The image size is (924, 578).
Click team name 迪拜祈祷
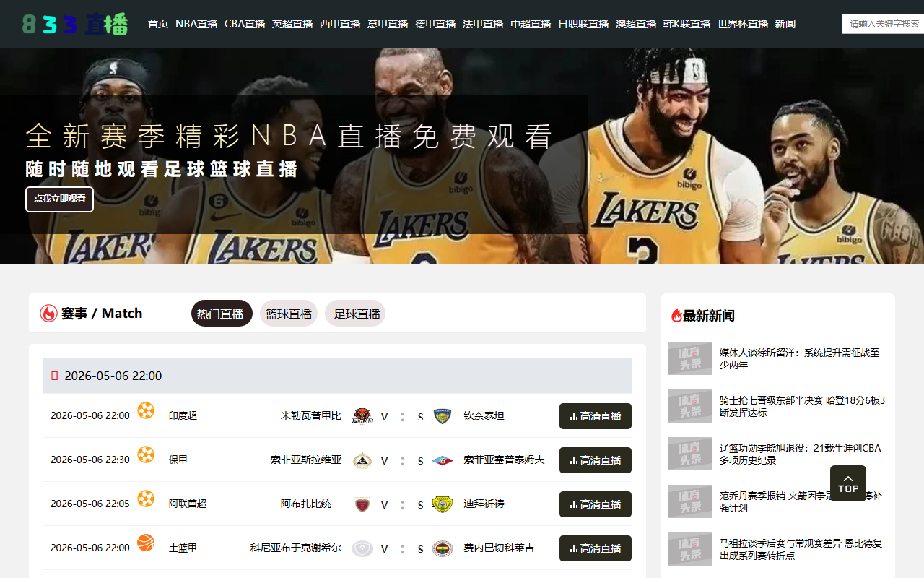point(484,504)
